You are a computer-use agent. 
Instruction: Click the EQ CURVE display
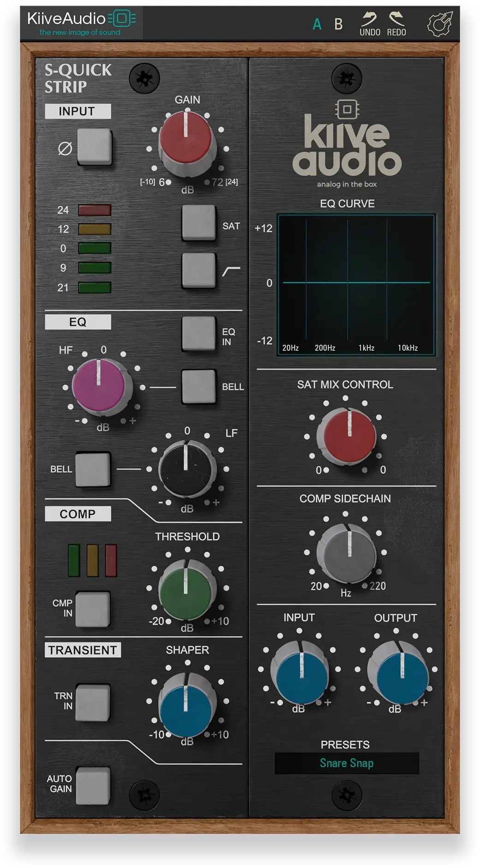point(356,284)
